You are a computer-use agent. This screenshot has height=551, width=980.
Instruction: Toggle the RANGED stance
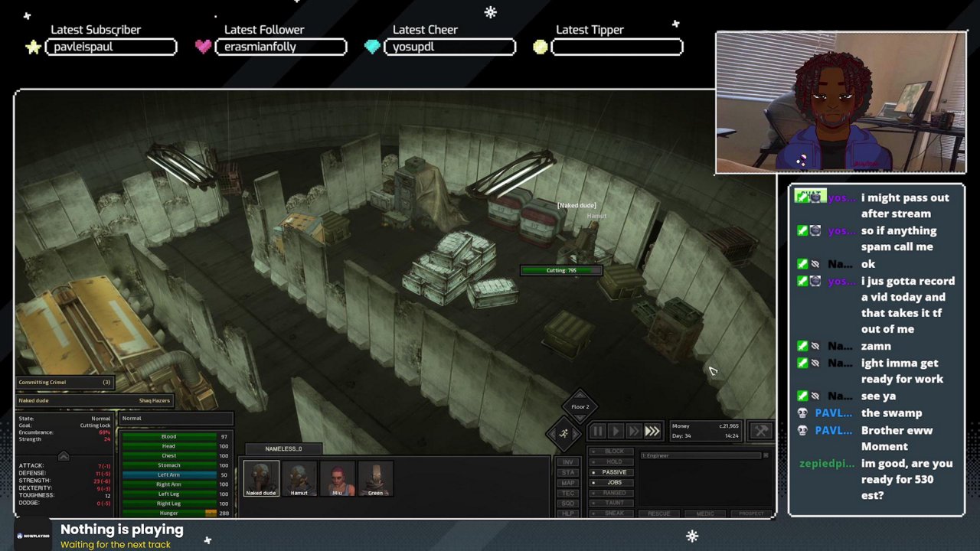coord(612,493)
